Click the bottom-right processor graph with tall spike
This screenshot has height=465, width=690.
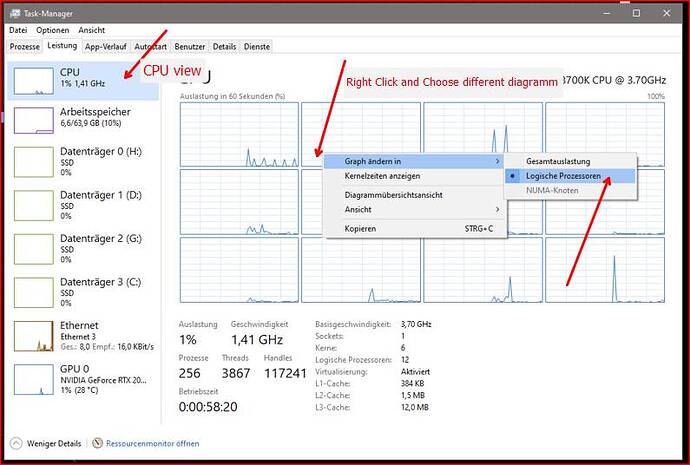point(605,270)
